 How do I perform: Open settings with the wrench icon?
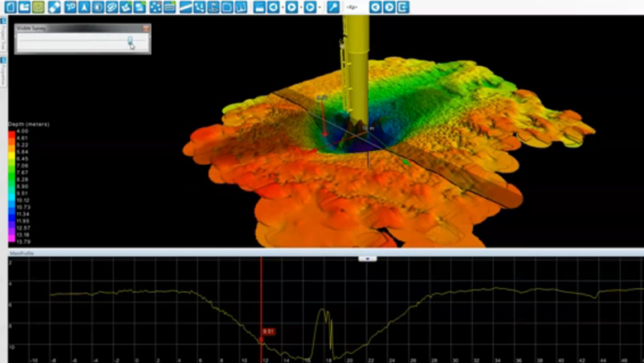[x=333, y=7]
